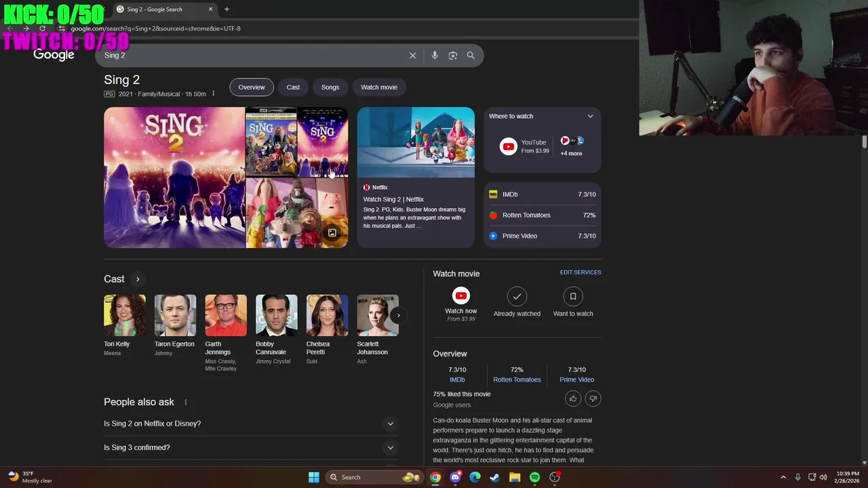
Task: Click the magnifier search submit icon
Action: pos(471,56)
